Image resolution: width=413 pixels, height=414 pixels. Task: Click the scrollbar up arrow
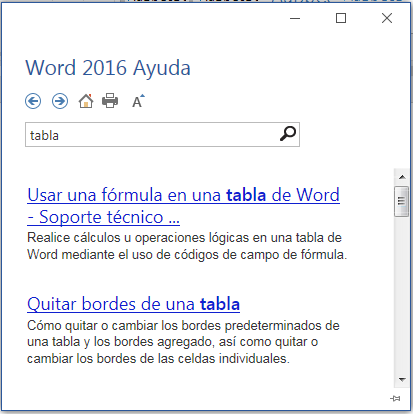[x=402, y=177]
